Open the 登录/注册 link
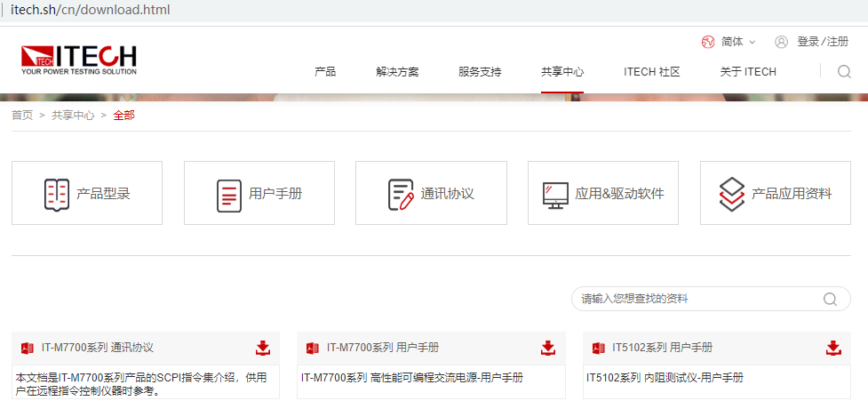This screenshot has height=409, width=868. point(823,42)
